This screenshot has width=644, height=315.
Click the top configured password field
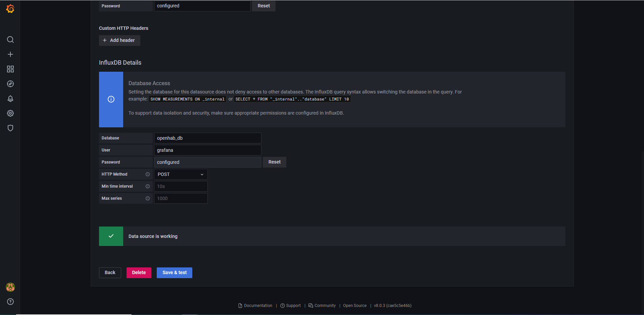click(202, 6)
